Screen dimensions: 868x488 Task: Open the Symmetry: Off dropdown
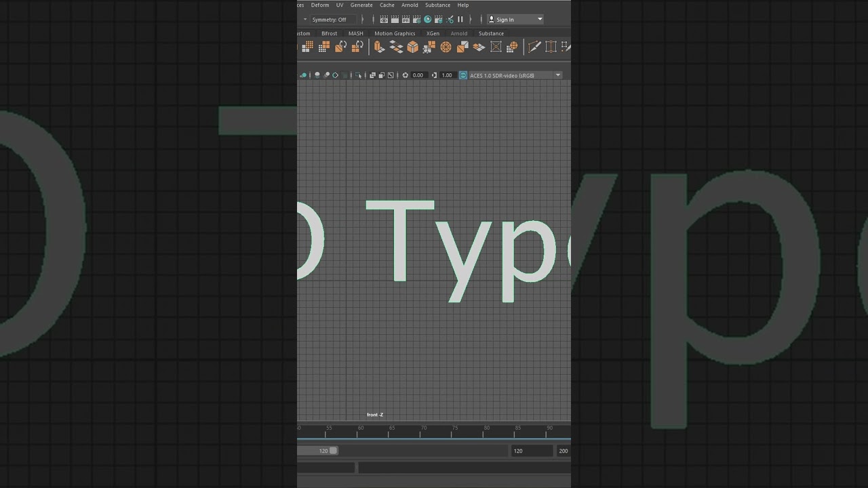[x=334, y=20]
